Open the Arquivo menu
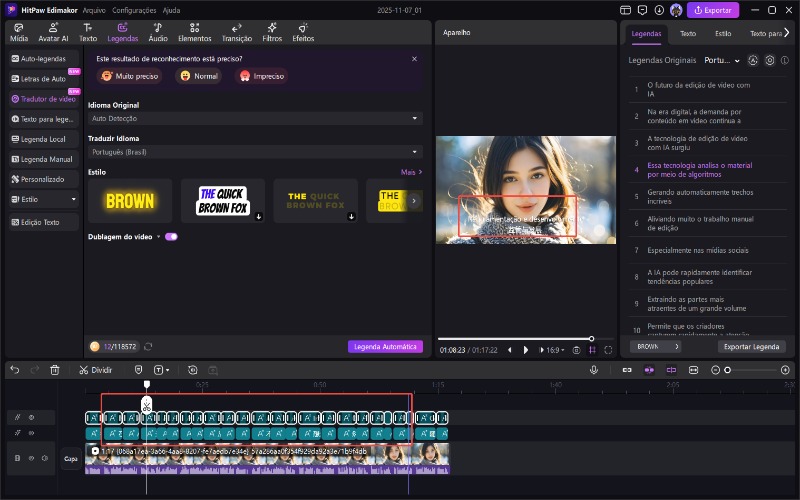This screenshot has height=500, width=800. click(94, 9)
